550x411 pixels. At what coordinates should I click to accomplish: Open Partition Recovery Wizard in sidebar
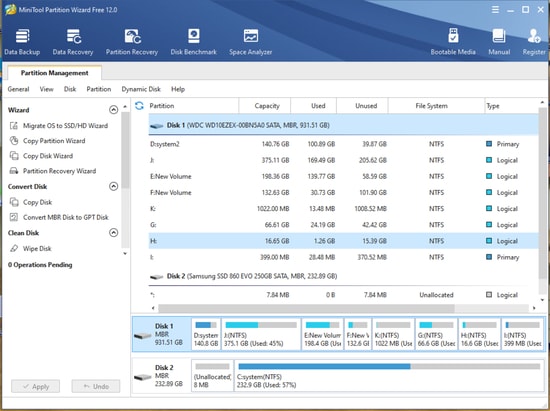pyautogui.click(x=53, y=171)
